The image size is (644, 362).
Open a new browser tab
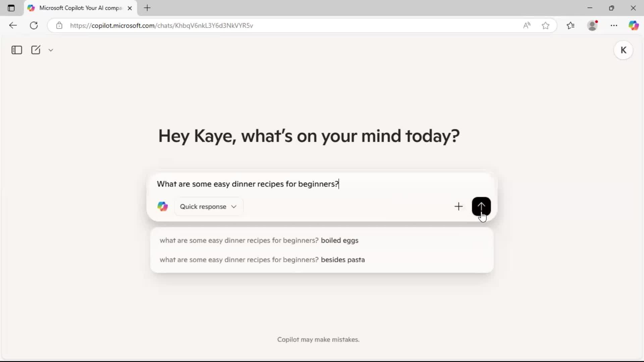[148, 8]
